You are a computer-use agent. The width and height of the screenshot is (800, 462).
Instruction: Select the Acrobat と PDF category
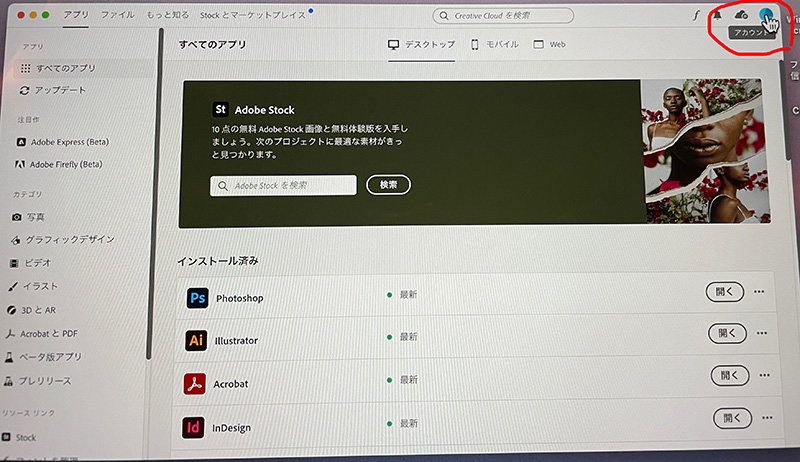[41, 334]
